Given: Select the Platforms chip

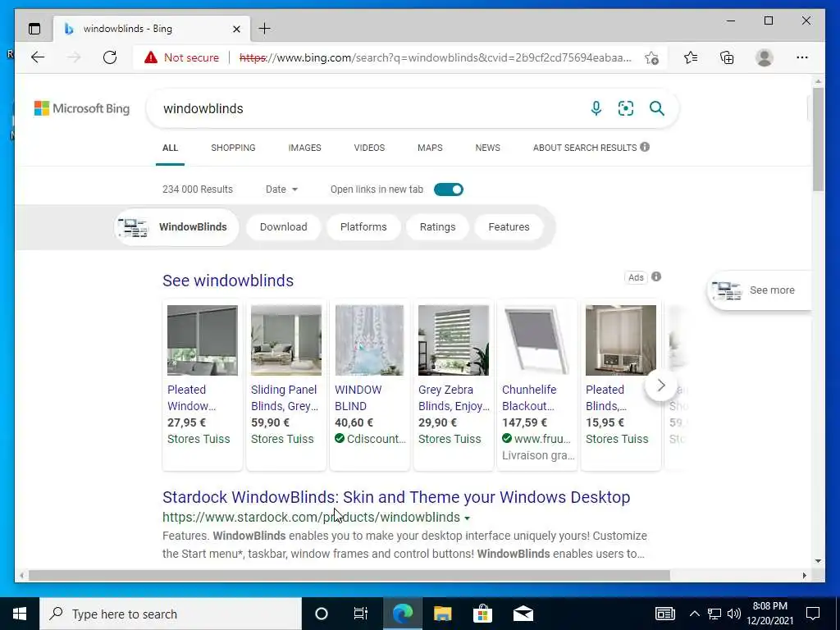Looking at the screenshot, I should tap(363, 227).
